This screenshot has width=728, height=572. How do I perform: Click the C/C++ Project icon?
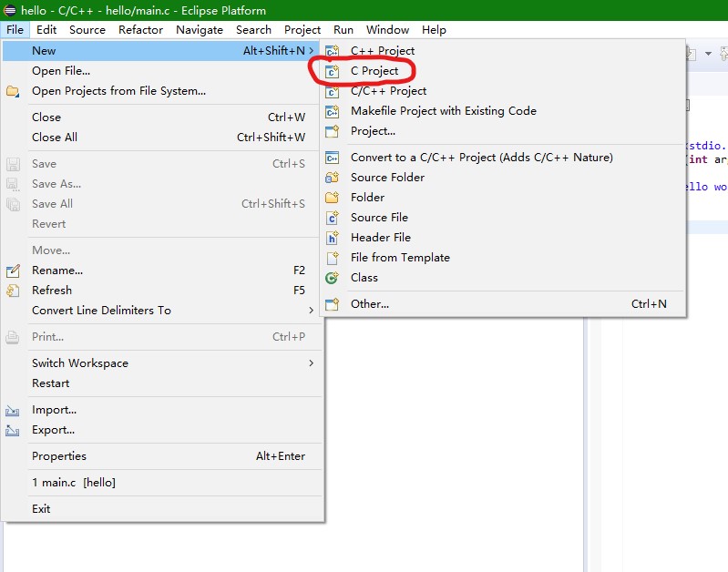coord(332,91)
